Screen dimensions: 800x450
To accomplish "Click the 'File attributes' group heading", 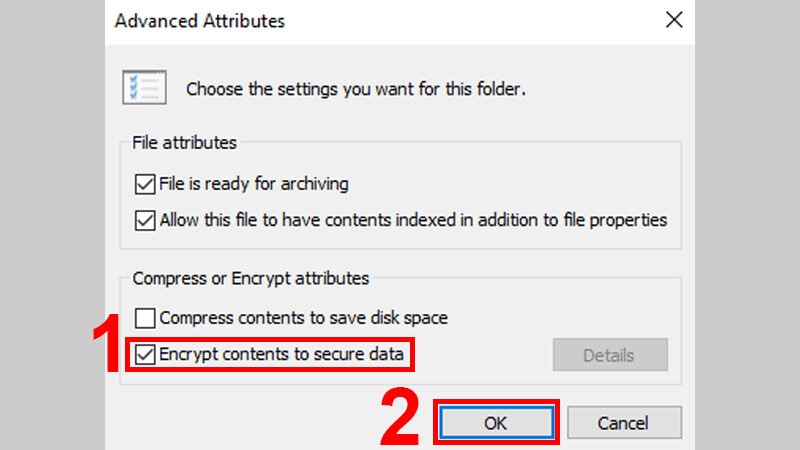I will (x=184, y=143).
